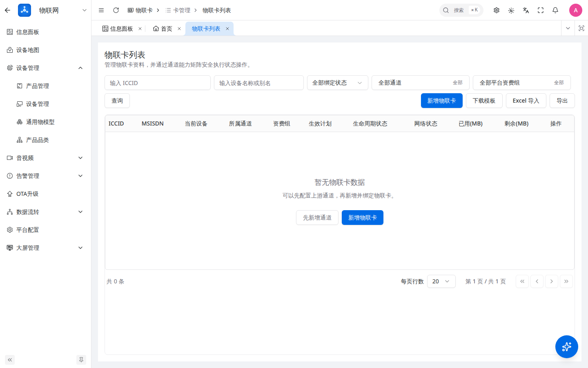Go to previous page arrow

(x=537, y=281)
